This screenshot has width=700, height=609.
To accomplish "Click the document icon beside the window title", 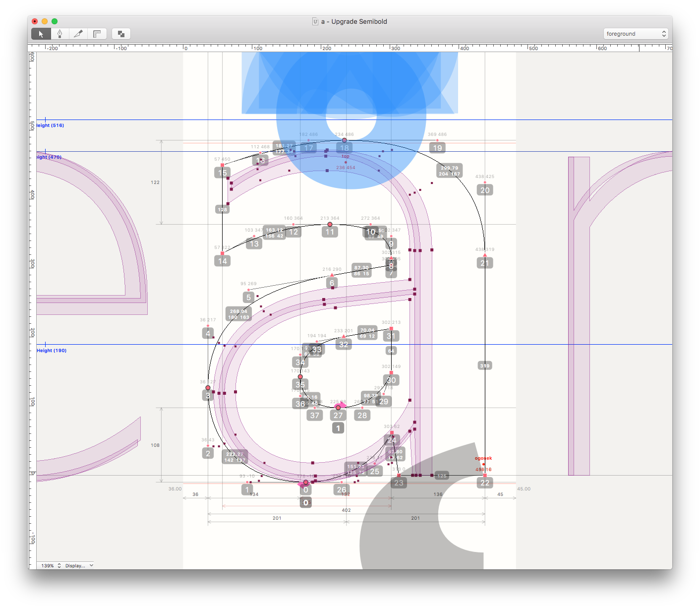I will (x=315, y=21).
